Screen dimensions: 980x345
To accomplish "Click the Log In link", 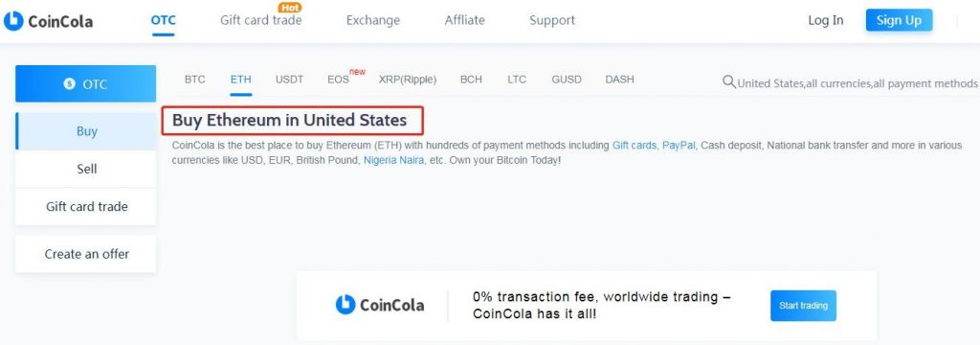I will tap(826, 20).
